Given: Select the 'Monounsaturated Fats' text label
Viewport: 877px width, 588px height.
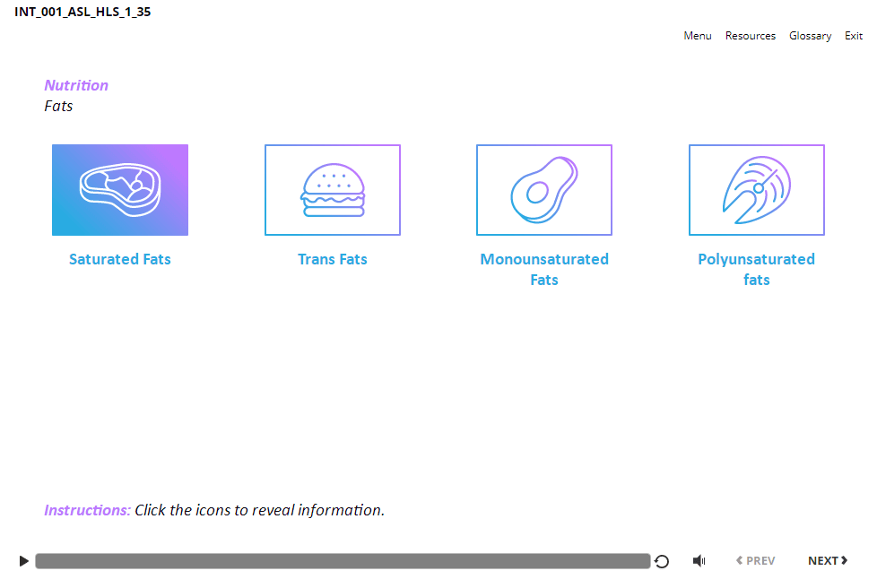Looking at the screenshot, I should (544, 269).
